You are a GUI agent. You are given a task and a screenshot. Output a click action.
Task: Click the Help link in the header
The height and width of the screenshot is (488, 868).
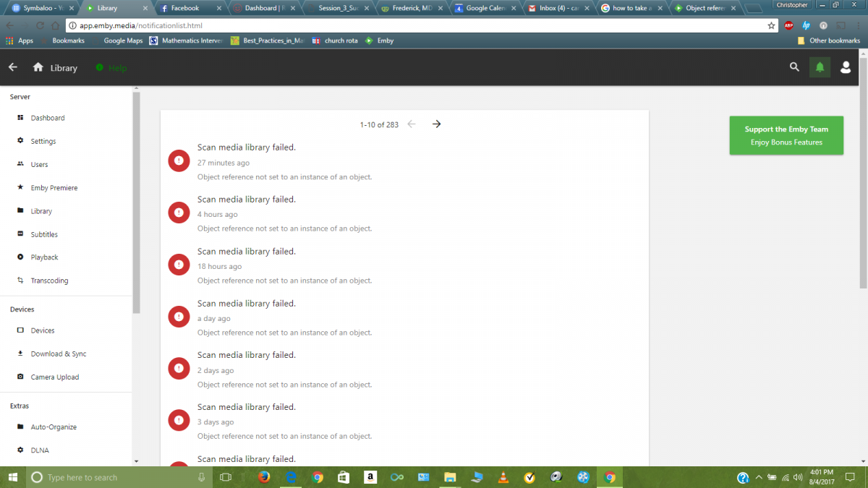click(x=111, y=68)
